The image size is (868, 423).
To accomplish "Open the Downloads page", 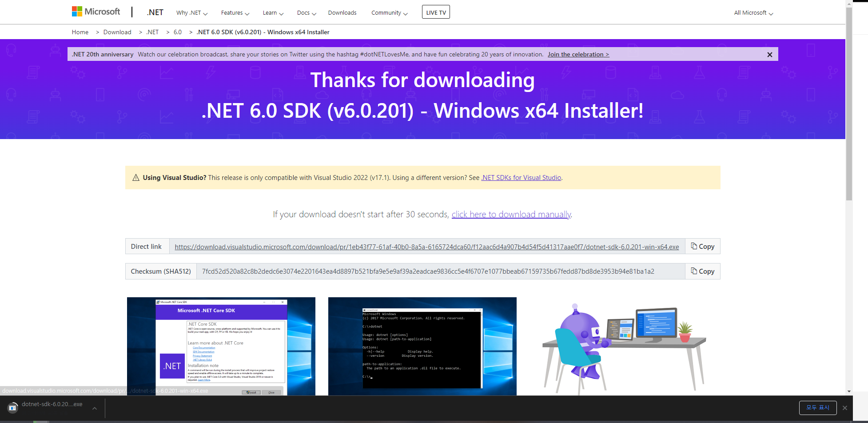I will point(342,13).
